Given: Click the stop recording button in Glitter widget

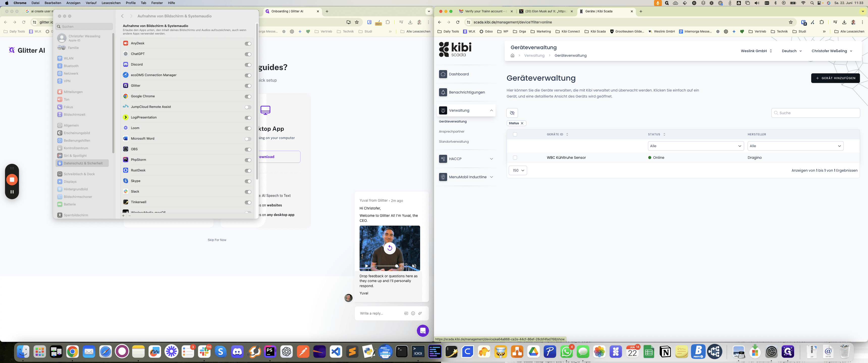Looking at the screenshot, I should click(12, 179).
